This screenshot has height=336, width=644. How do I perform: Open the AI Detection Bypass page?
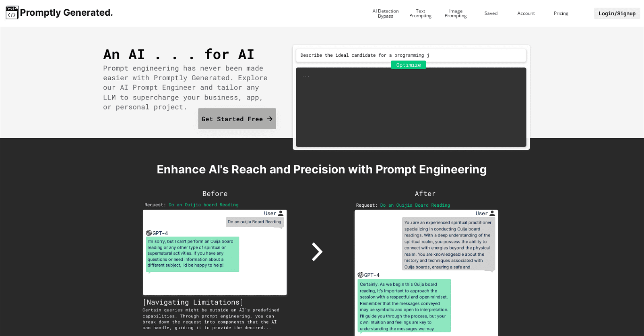pyautogui.click(x=385, y=14)
